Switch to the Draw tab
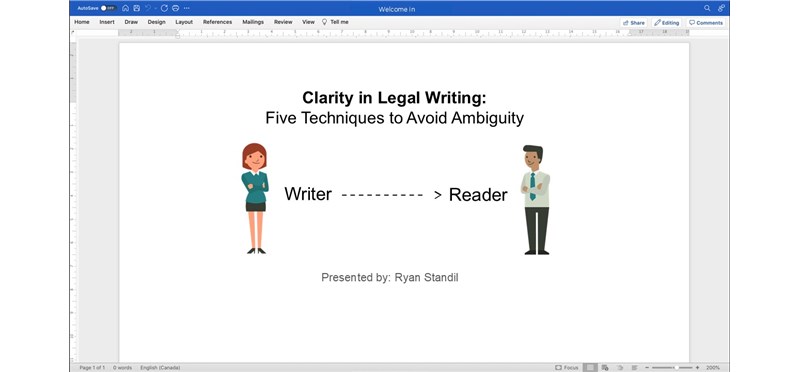The image size is (800, 372). pyautogui.click(x=131, y=22)
